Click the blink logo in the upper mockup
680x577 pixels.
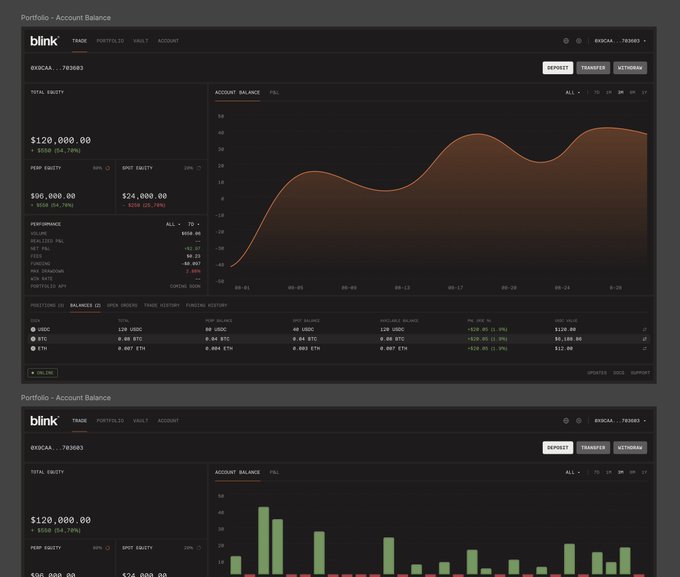44,41
